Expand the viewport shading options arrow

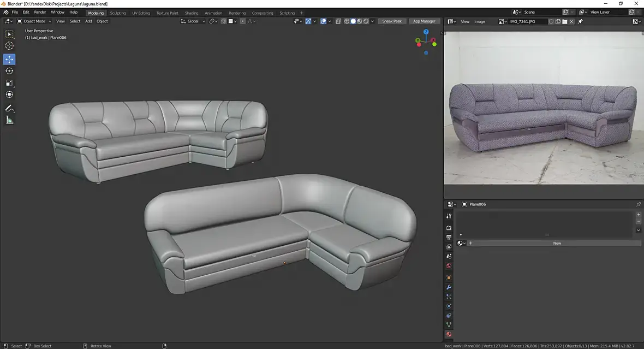373,21
